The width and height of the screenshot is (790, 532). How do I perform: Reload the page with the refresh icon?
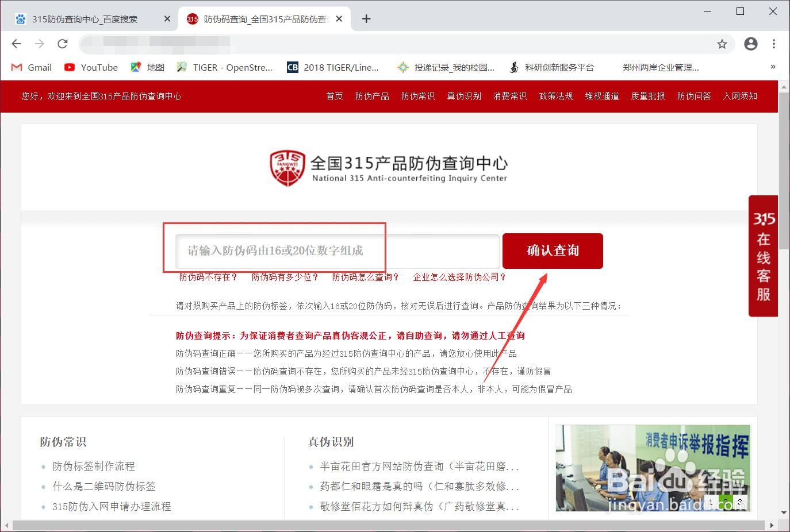(63, 44)
